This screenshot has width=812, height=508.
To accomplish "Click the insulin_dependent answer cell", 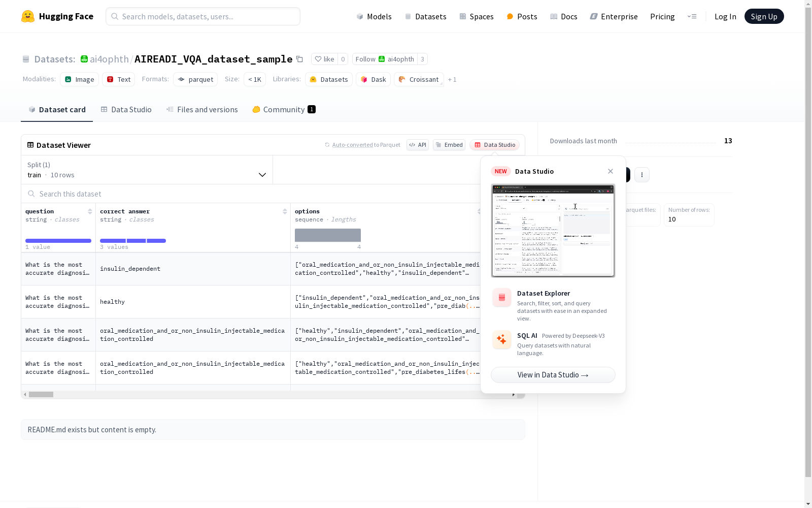I will 193,269.
